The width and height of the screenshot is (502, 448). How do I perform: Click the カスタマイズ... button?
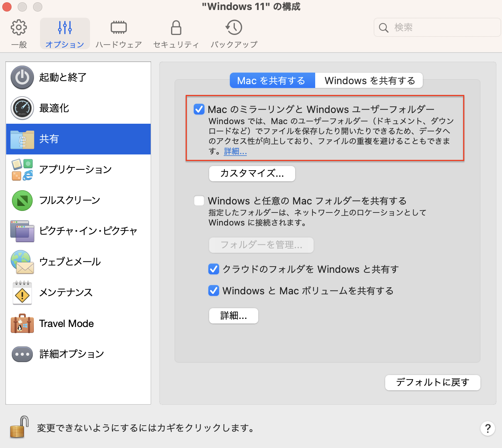click(x=252, y=174)
